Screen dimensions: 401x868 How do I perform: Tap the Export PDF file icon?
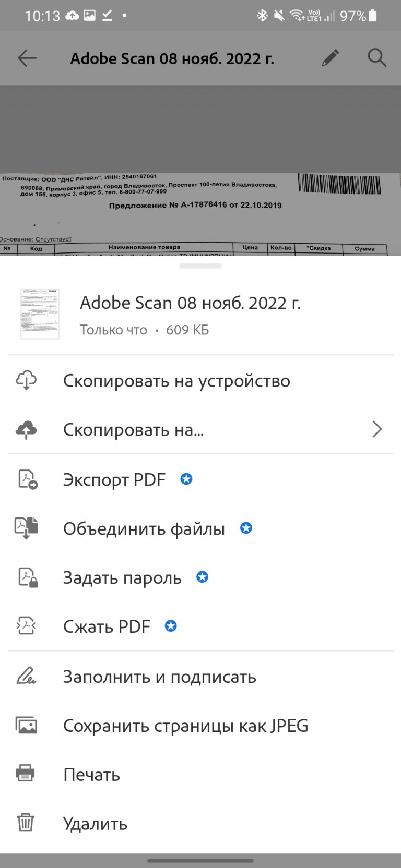pyautogui.click(x=27, y=479)
